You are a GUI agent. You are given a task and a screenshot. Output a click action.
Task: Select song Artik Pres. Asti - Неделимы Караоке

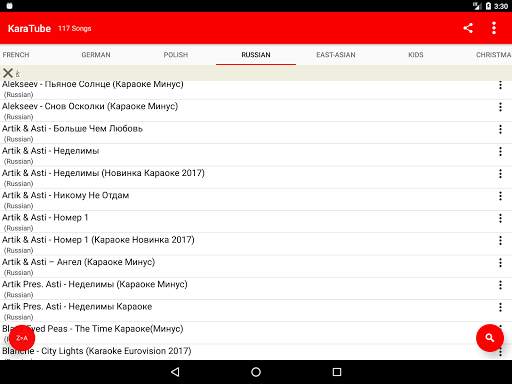pyautogui.click(x=256, y=311)
